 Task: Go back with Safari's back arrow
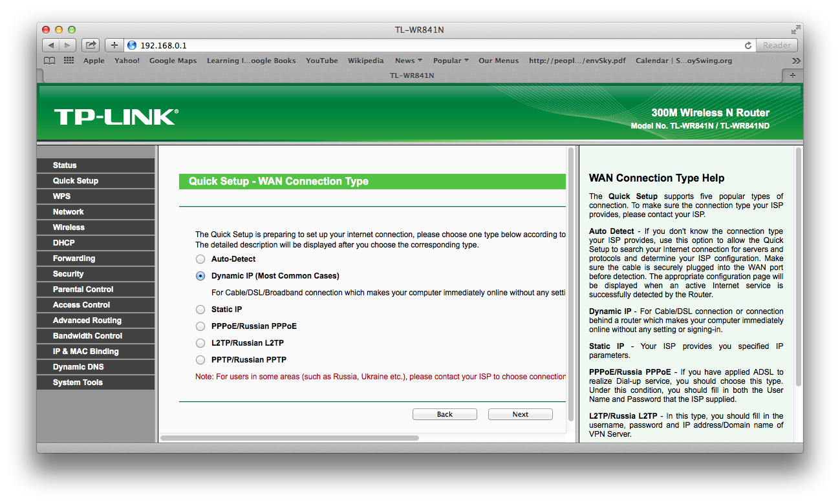tap(51, 45)
